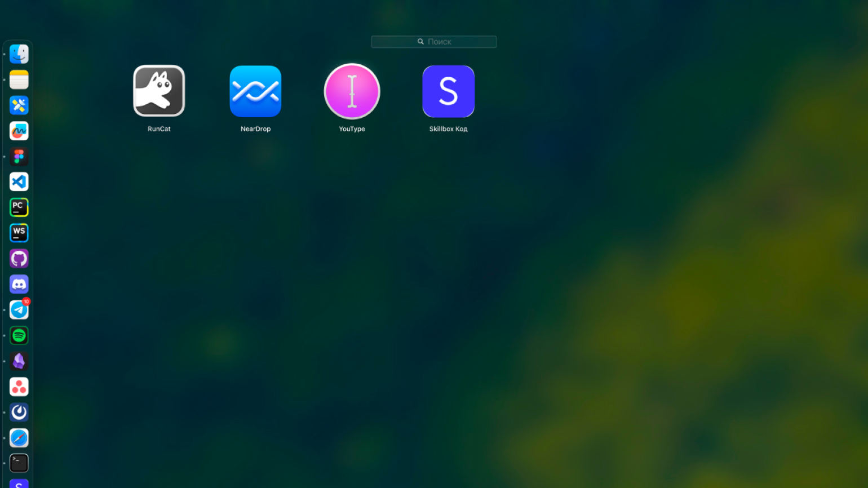This screenshot has height=488, width=868.
Task: Start the YouType app from Launchpad
Action: coord(352,91)
